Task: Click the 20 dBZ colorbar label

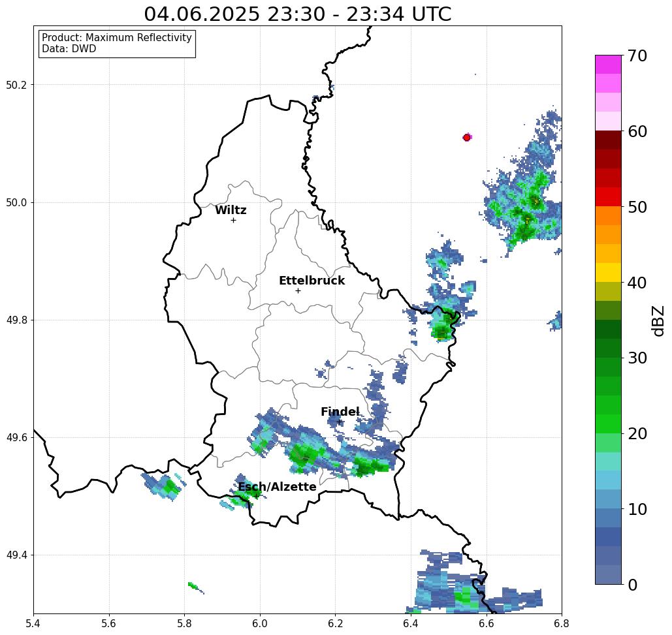Action: [x=637, y=434]
